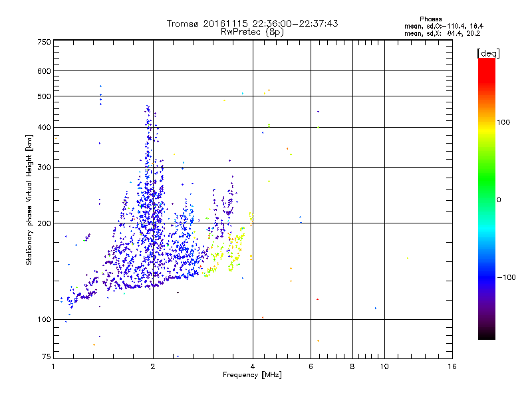Click the y-axis tick label '200'
This screenshot has height=399, width=532.
tap(44, 223)
